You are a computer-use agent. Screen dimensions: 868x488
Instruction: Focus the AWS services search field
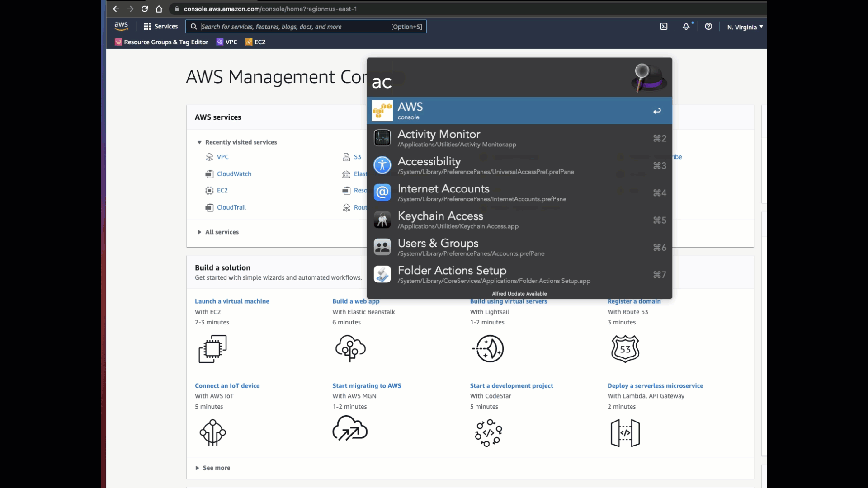tap(306, 27)
